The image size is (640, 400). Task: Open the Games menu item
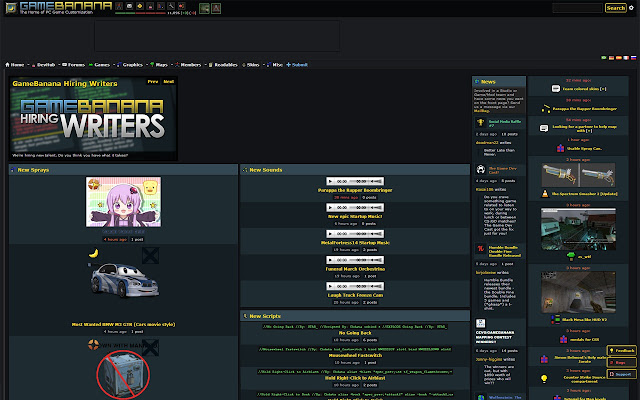point(99,65)
